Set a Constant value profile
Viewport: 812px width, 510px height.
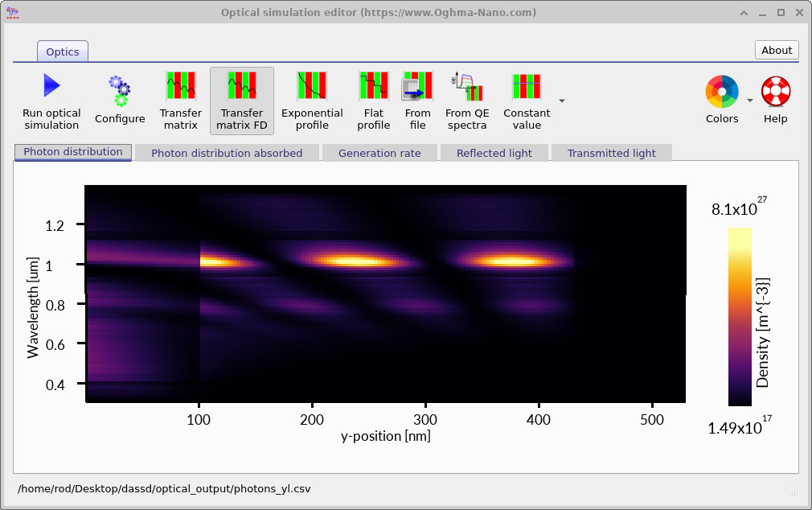coord(527,98)
